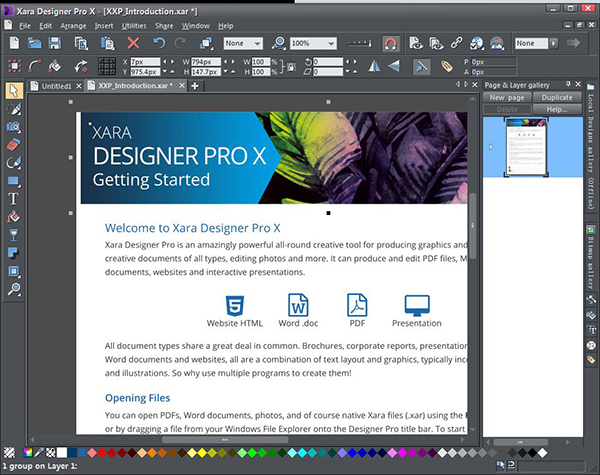The width and height of the screenshot is (600, 475).
Task: Select the Photo tool camera icon
Action: pyautogui.click(x=14, y=127)
